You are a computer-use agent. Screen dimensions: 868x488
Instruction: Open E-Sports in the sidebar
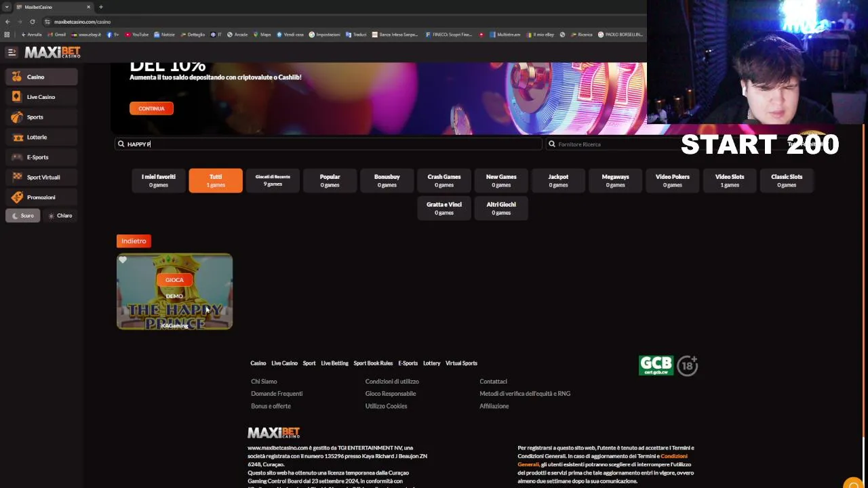[x=41, y=157]
